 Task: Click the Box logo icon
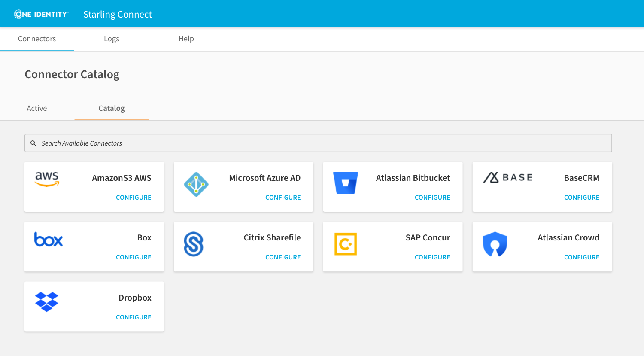(49, 239)
